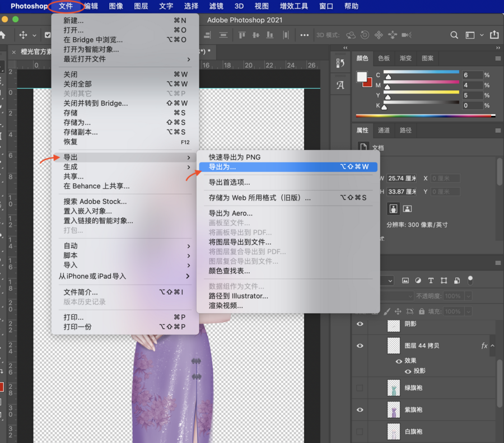This screenshot has height=443, width=504.
Task: Click 快速导出为 PNG
Action: [x=235, y=157]
